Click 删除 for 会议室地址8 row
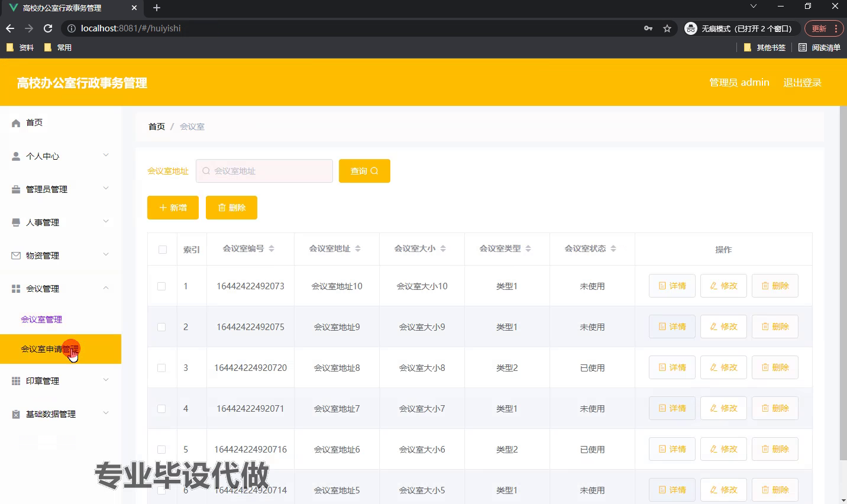 click(x=775, y=367)
